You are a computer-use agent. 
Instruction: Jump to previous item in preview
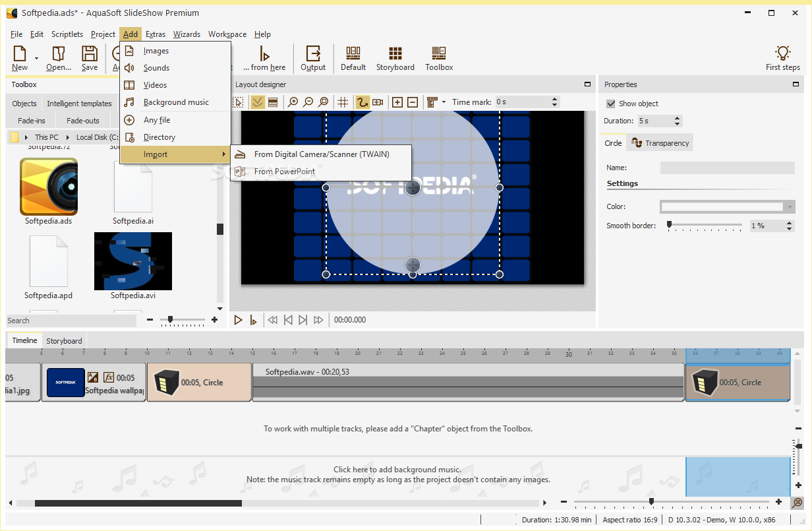pyautogui.click(x=288, y=320)
